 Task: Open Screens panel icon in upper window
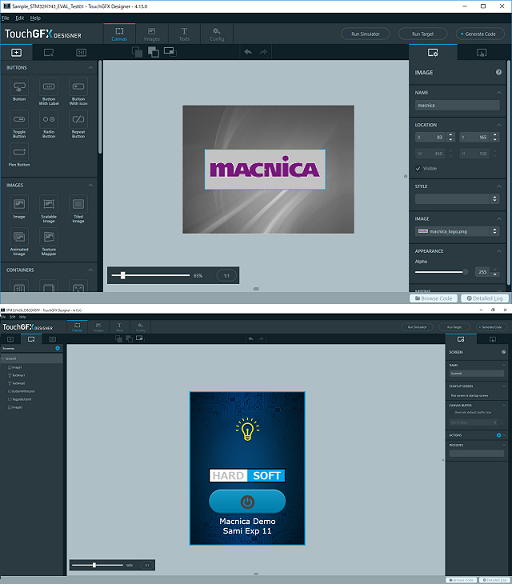click(x=49, y=53)
